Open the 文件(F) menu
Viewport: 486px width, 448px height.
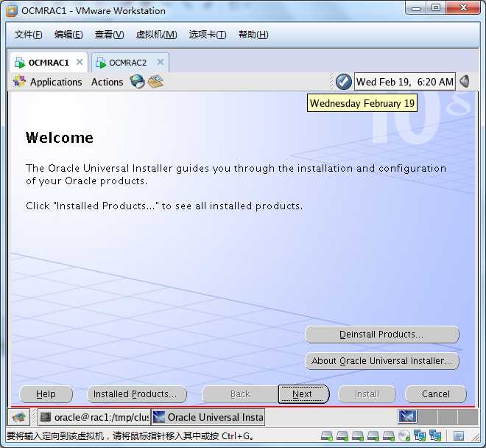point(28,35)
